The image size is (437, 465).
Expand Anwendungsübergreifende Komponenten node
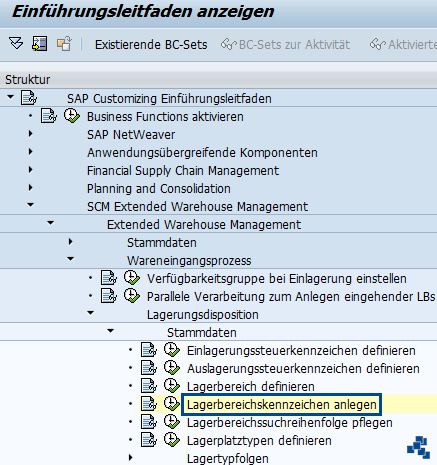[x=30, y=152]
